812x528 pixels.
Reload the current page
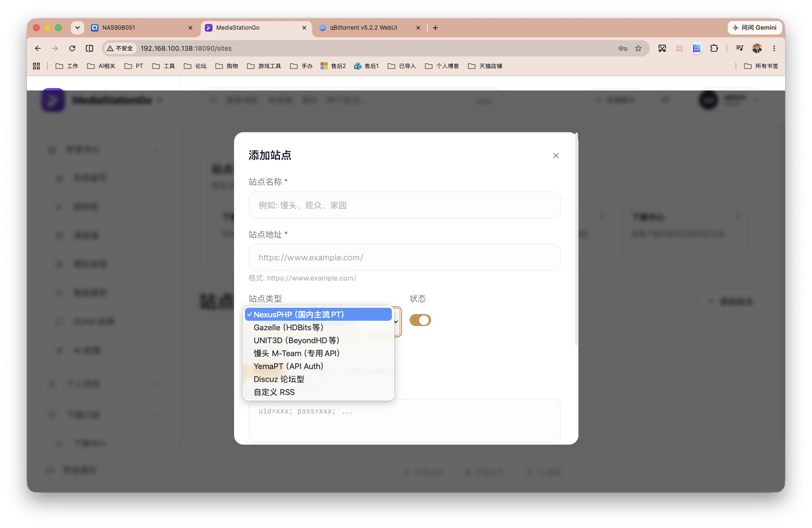(x=72, y=48)
